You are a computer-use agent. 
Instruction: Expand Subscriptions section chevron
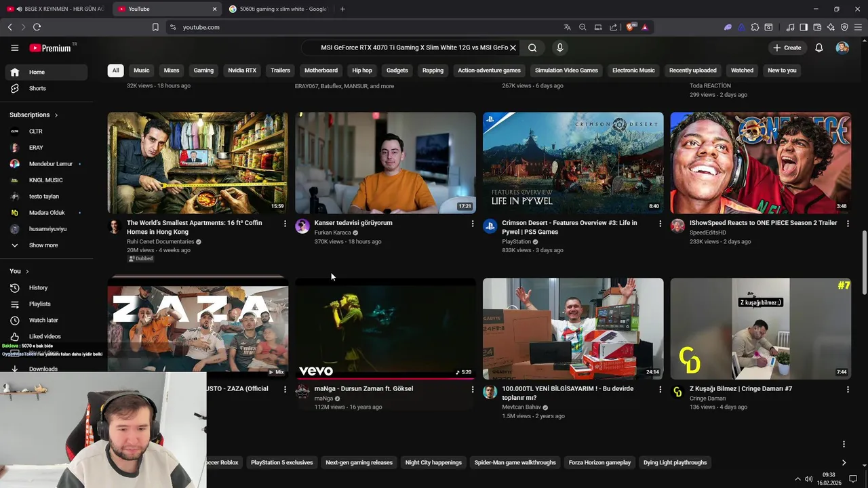56,115
